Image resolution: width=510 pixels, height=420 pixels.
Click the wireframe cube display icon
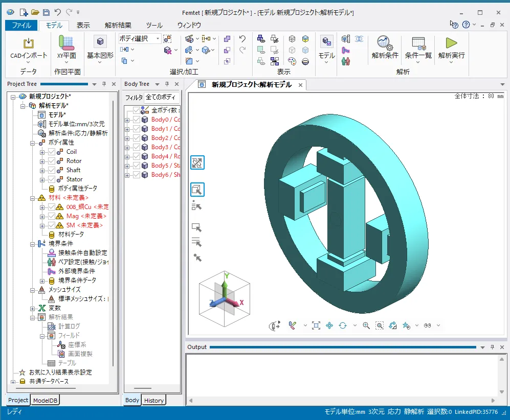point(292,39)
